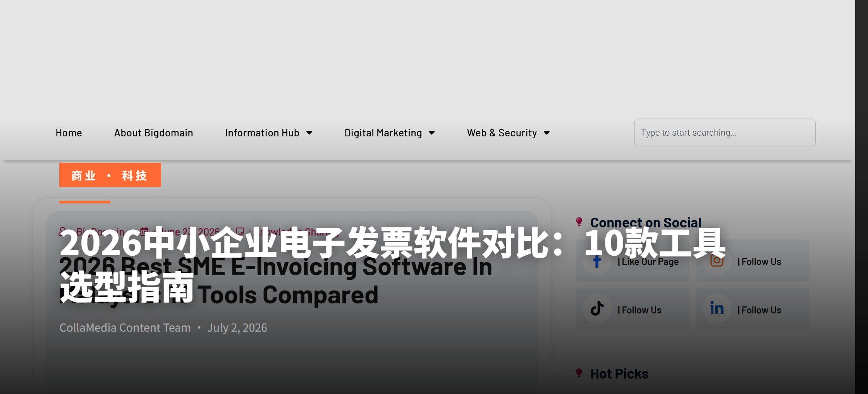Image resolution: width=868 pixels, height=394 pixels.
Task: Expand the Web & Security dropdown arrow
Action: [547, 133]
